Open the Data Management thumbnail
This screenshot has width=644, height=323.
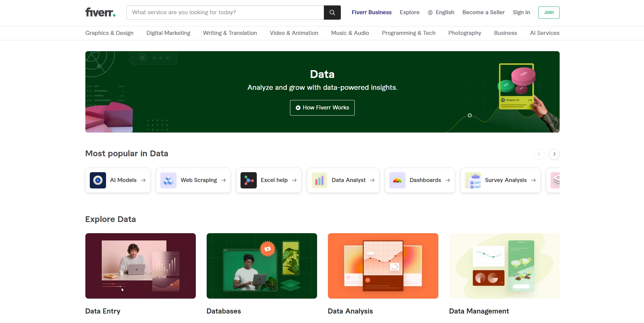click(504, 266)
